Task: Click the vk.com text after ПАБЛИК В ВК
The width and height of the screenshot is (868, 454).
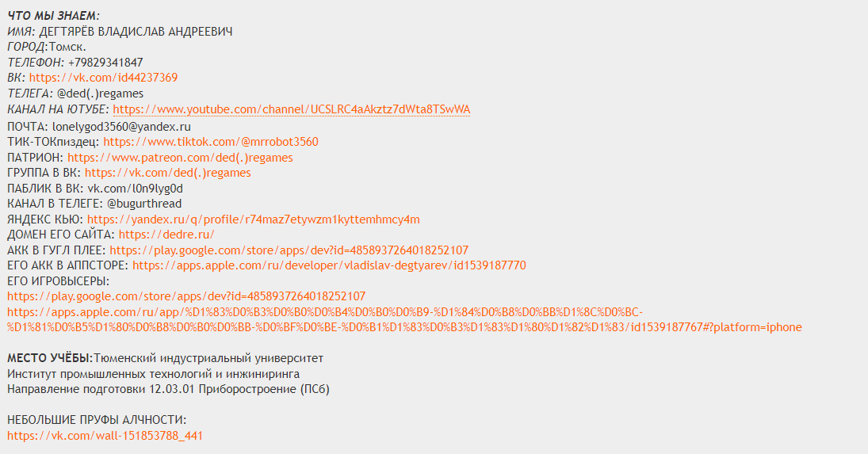Action: click(x=135, y=189)
